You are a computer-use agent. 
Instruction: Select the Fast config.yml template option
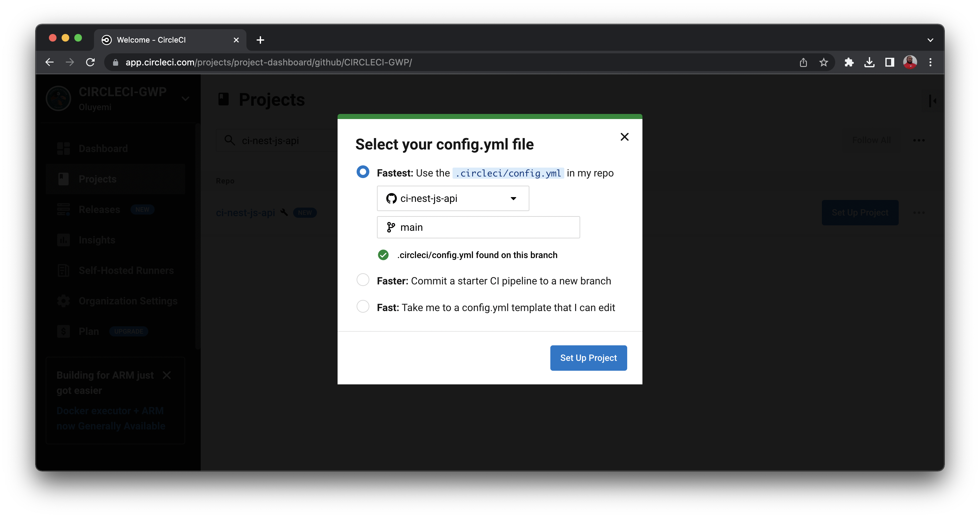363,306
